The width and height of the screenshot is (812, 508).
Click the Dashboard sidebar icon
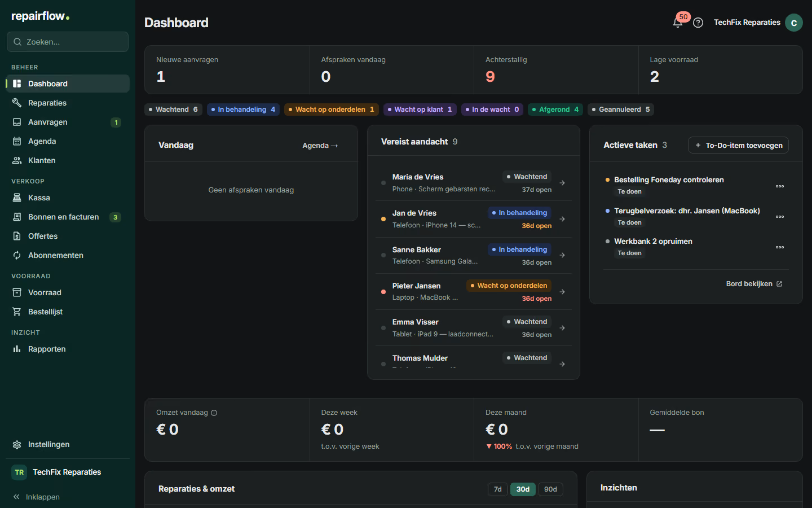tap(17, 84)
